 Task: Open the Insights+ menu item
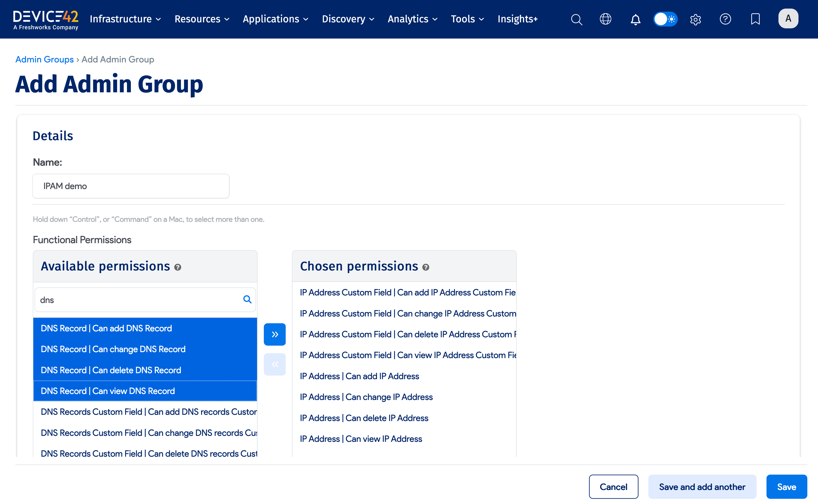click(517, 19)
